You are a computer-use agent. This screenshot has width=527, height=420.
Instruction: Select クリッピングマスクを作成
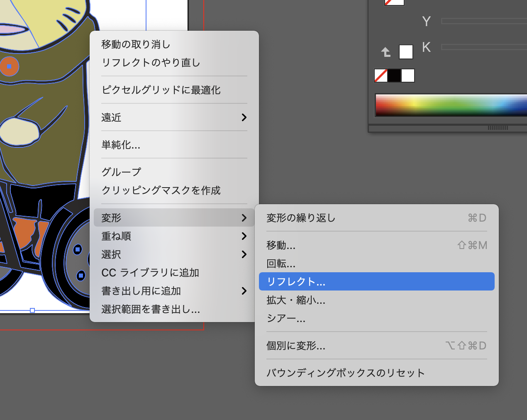(x=161, y=190)
